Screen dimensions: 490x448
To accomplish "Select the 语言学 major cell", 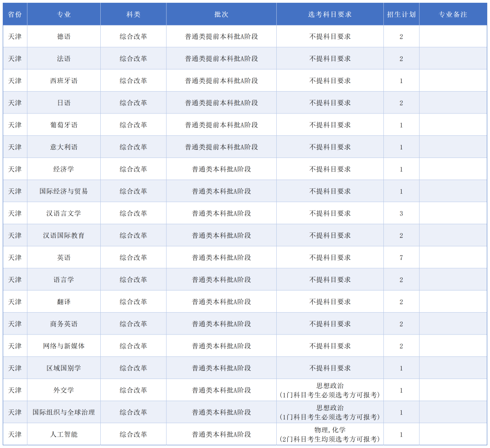I will click(64, 280).
